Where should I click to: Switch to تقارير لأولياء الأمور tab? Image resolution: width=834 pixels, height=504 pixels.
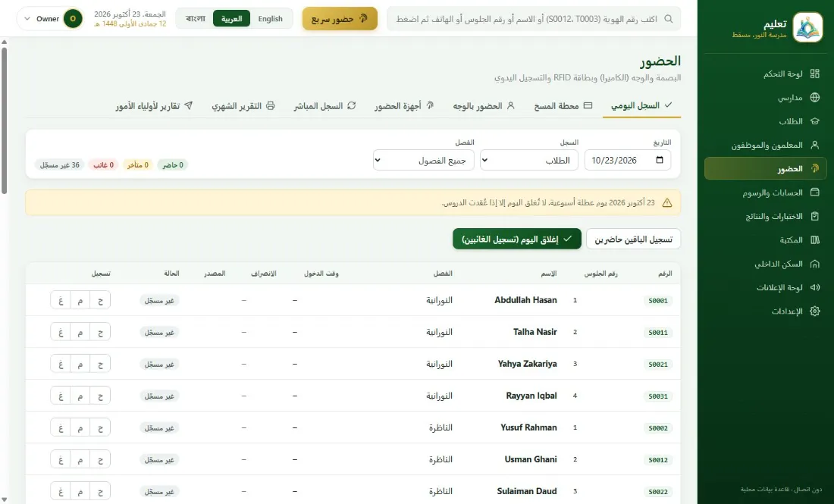154,106
